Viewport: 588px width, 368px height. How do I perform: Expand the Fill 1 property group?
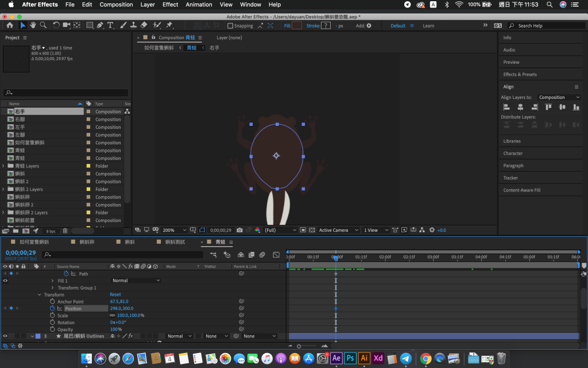point(53,281)
